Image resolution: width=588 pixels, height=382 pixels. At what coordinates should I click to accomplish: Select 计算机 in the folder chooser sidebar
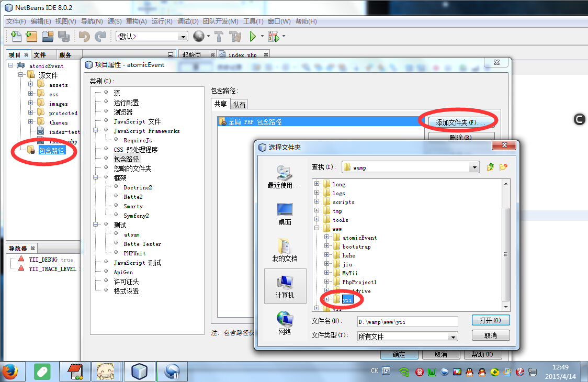[x=285, y=286]
